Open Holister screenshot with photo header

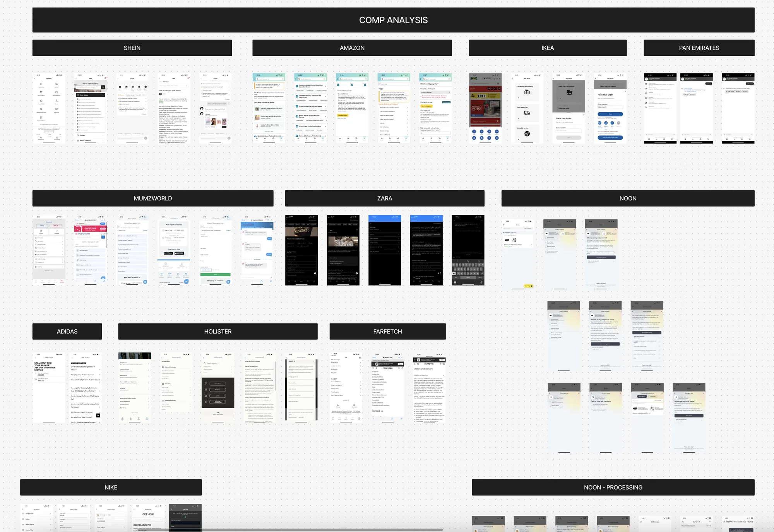click(135, 387)
